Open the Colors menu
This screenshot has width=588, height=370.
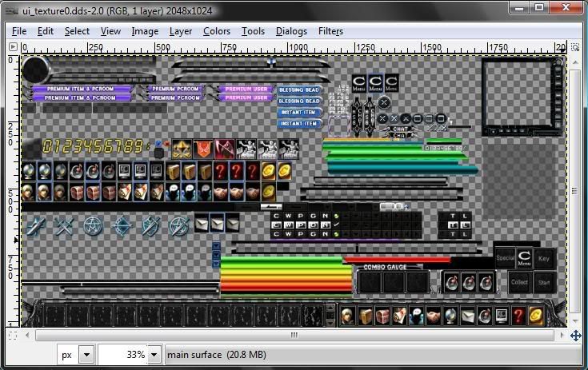(x=216, y=31)
